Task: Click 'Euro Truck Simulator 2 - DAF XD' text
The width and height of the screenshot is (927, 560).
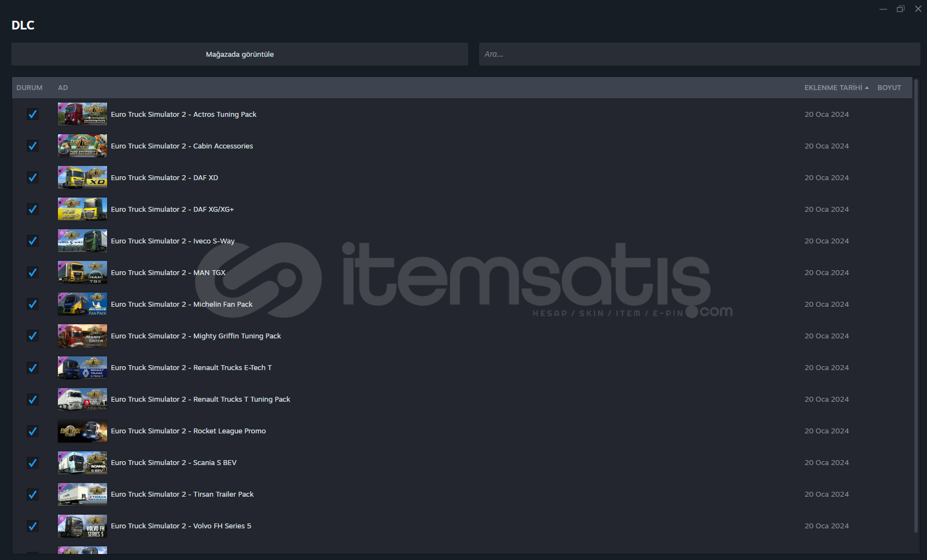Action: [x=164, y=177]
